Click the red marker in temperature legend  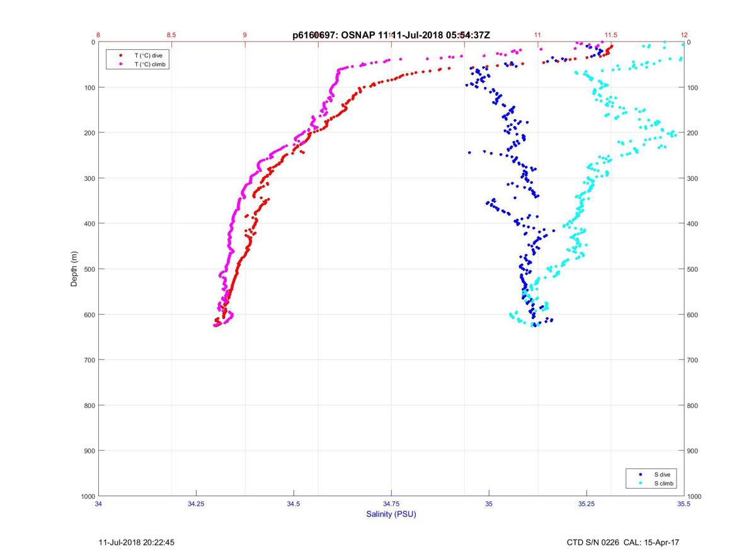pyautogui.click(x=120, y=55)
